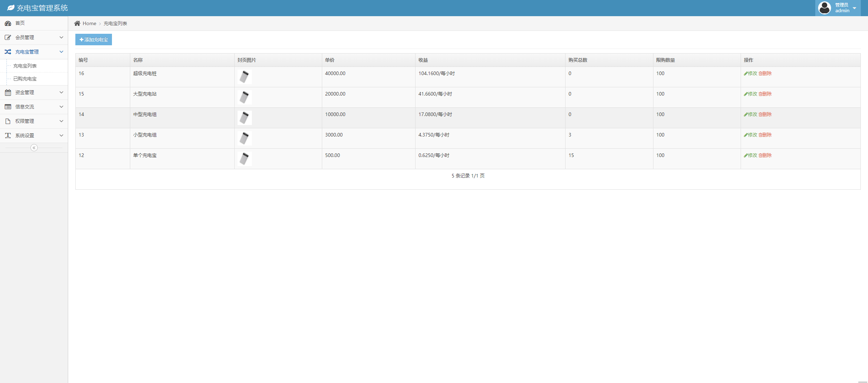Expand the 会员管理 chevron
This screenshot has height=383, width=868.
point(61,37)
